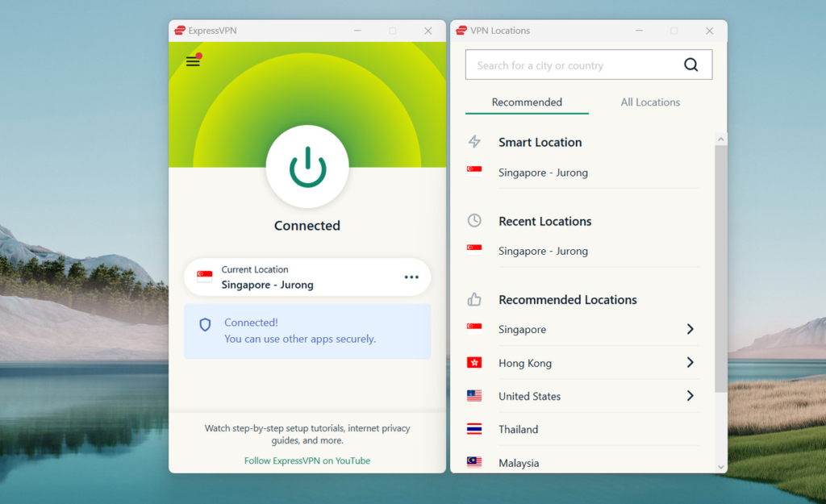The width and height of the screenshot is (826, 504).
Task: Click the Smart Location lightning icon
Action: tap(474, 141)
